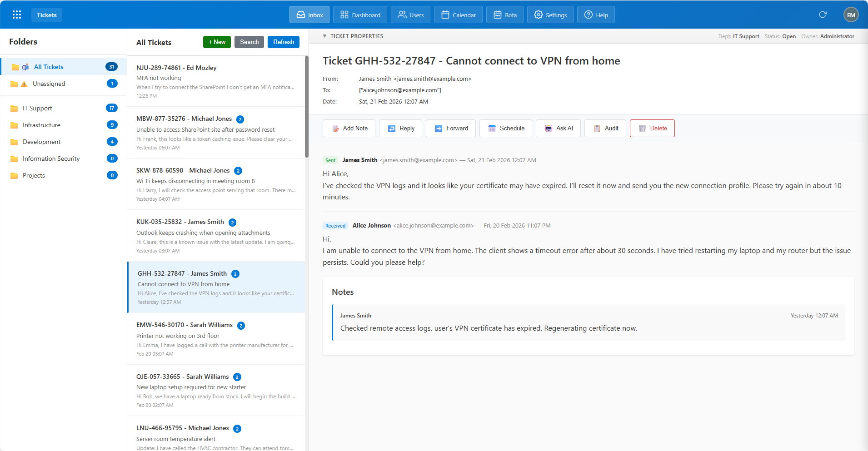Click the 31 count badge on All Tickets
868x451 pixels.
click(111, 67)
